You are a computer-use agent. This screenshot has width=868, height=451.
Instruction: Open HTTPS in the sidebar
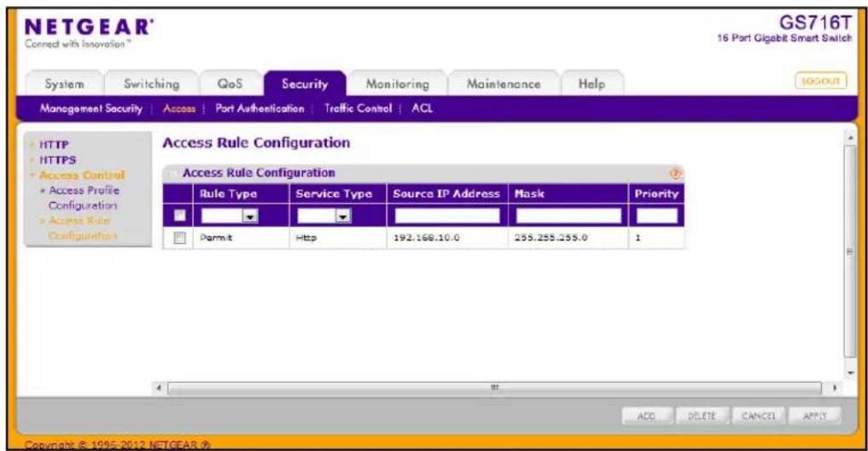coord(57,160)
